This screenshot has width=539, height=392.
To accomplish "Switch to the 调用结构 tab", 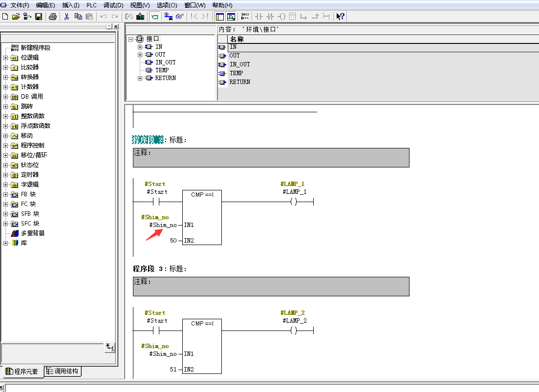I will click(x=63, y=371).
